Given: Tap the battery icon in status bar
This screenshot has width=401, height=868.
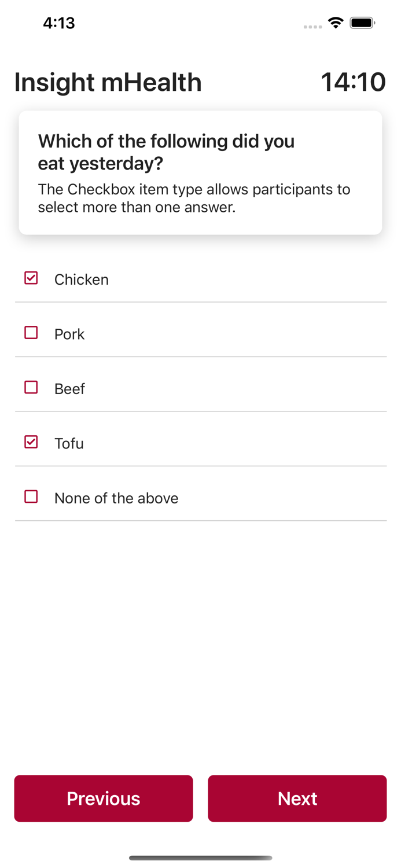Looking at the screenshot, I should click(x=362, y=23).
